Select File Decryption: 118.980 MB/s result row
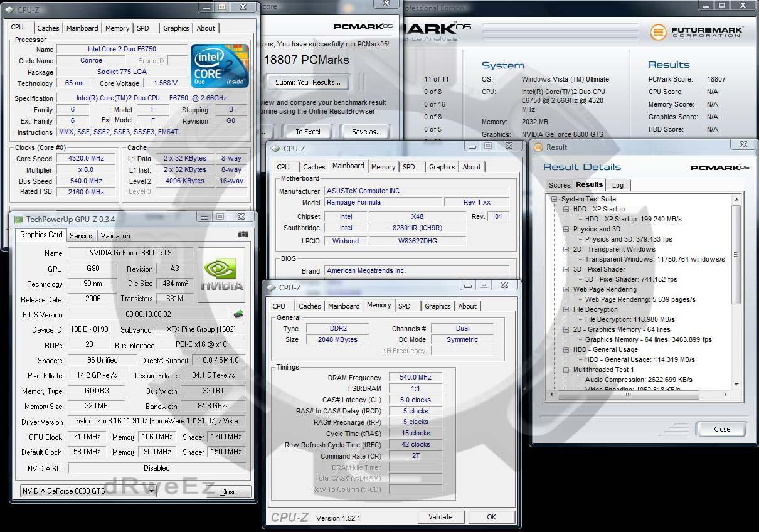This screenshot has height=532, width=759. click(x=630, y=319)
